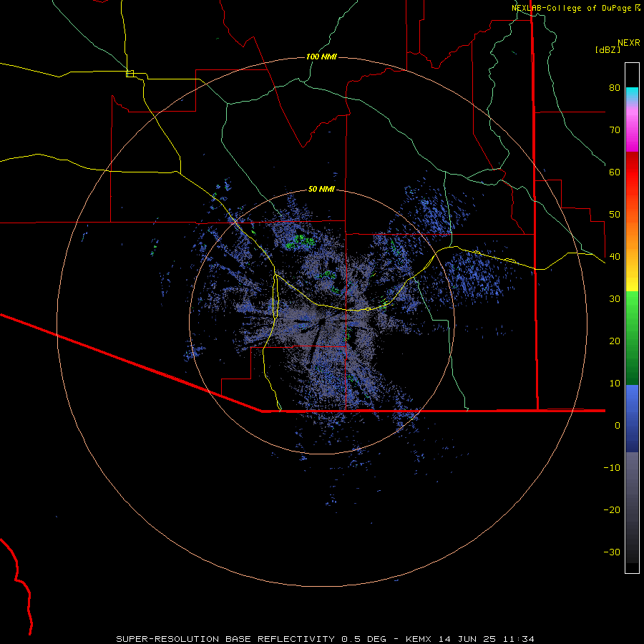Click the 60 value on dBZ scale
644x644 pixels.
tap(615, 172)
